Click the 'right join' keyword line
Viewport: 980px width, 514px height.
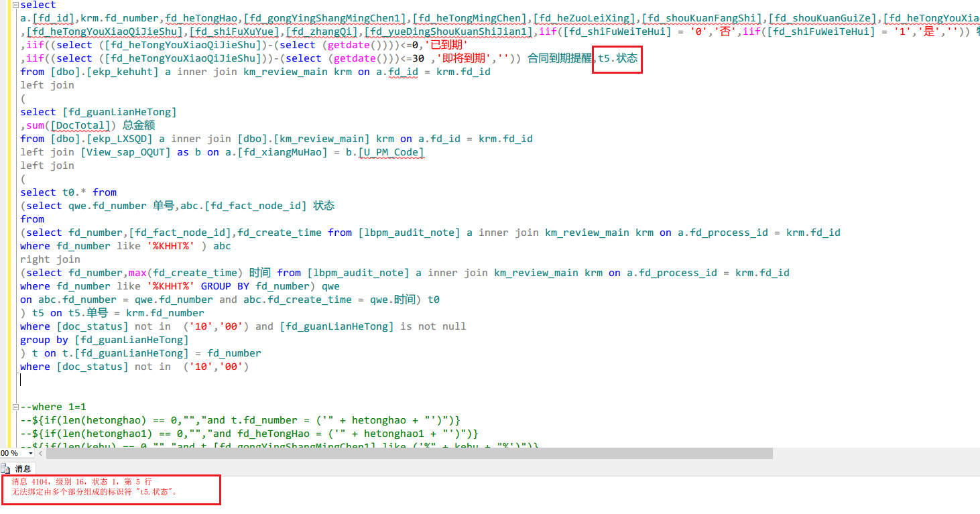click(x=50, y=259)
